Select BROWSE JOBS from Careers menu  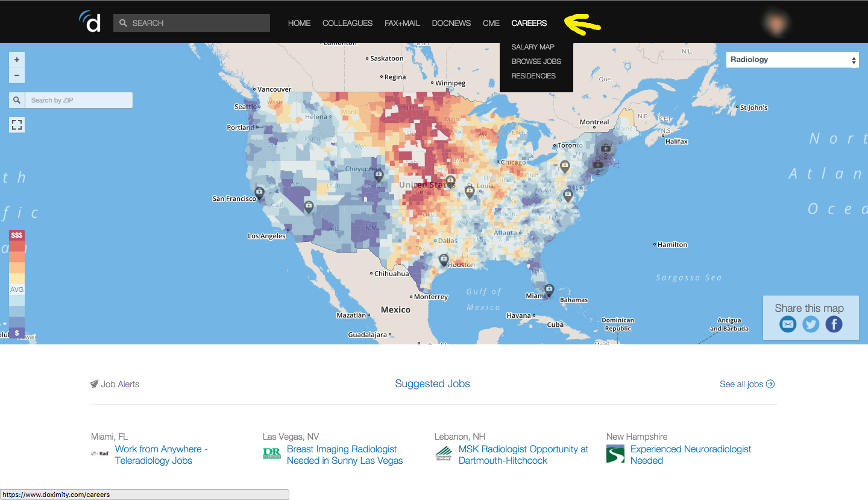pyautogui.click(x=536, y=61)
